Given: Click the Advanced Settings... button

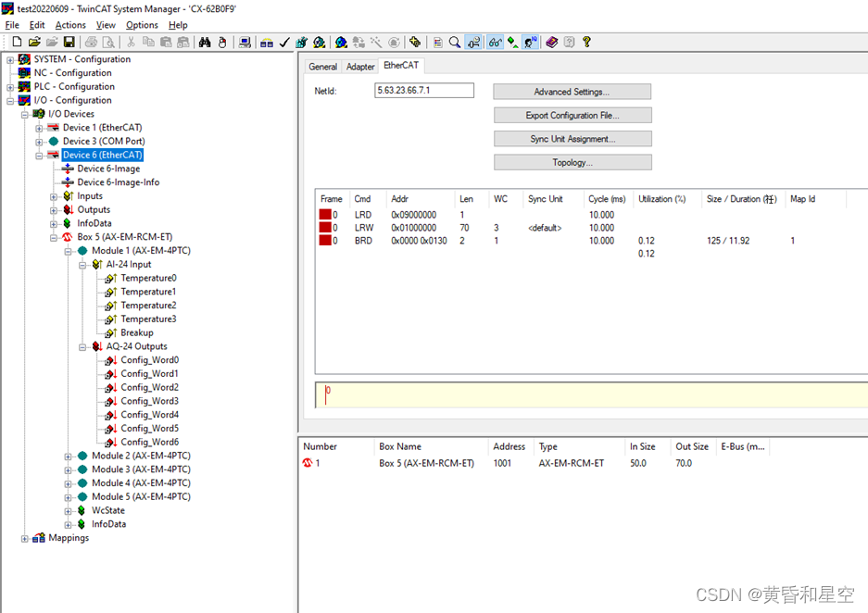Looking at the screenshot, I should pyautogui.click(x=572, y=92).
